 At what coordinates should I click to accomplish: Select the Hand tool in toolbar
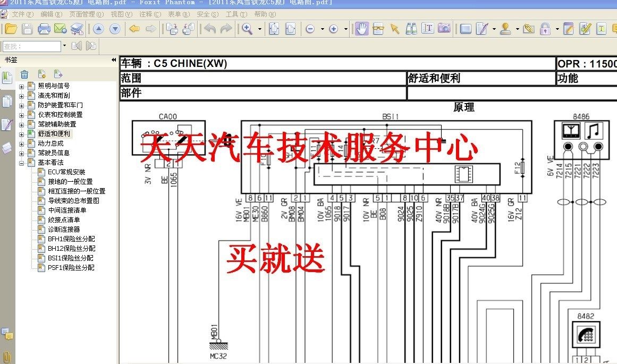click(x=361, y=29)
